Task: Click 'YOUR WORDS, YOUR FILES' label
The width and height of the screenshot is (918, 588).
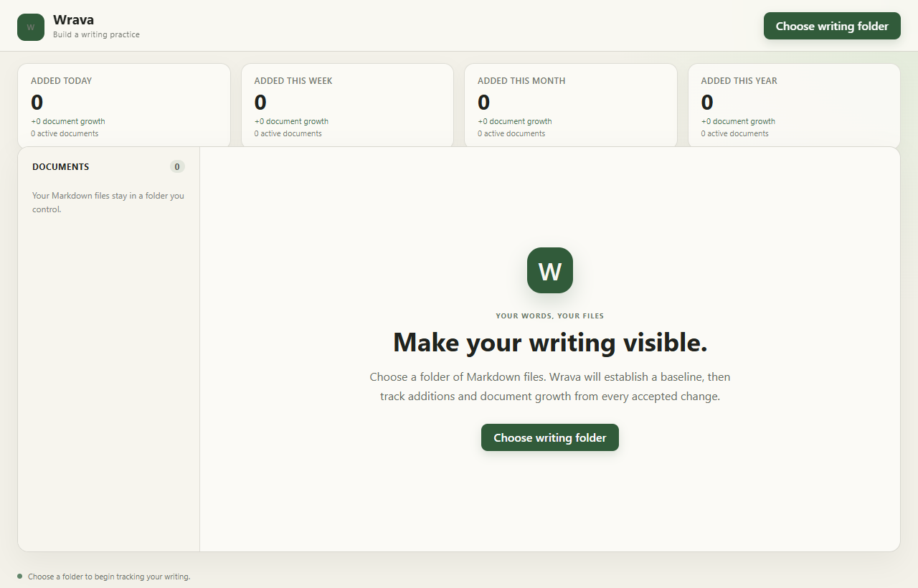Action: tap(550, 316)
